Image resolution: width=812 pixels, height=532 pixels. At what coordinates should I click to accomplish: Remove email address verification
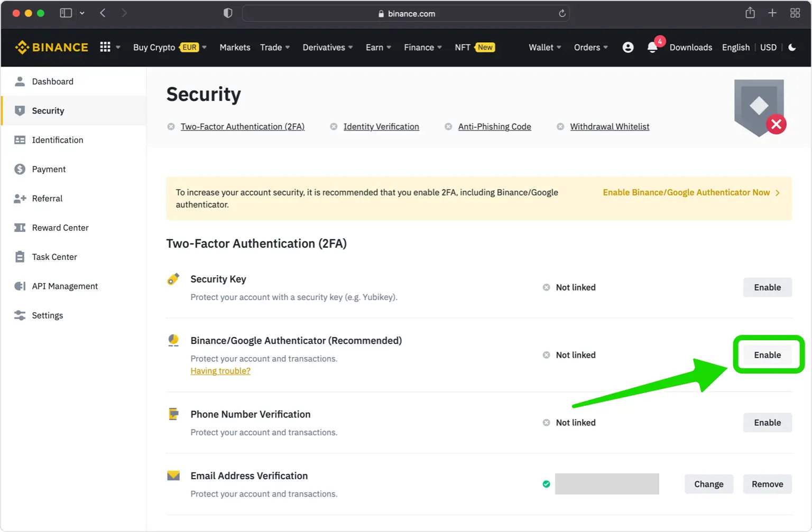pyautogui.click(x=767, y=484)
